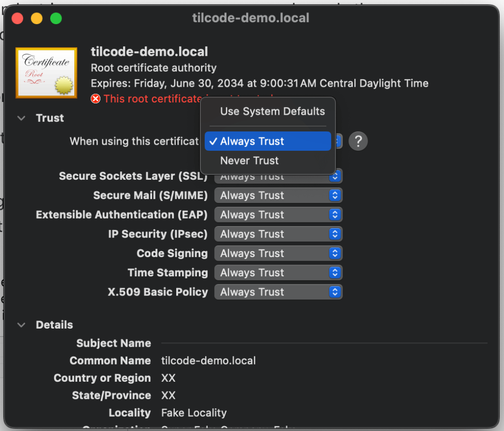Click the question mark help button

(358, 141)
